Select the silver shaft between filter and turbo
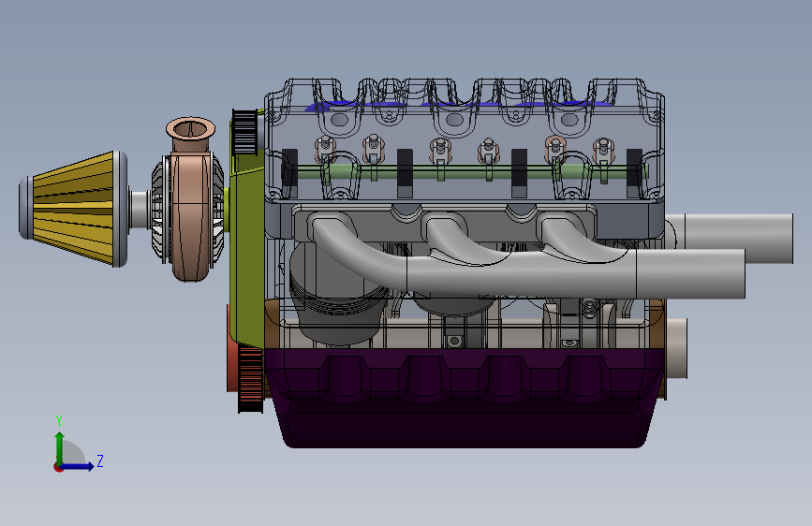812x526 pixels. point(140,209)
